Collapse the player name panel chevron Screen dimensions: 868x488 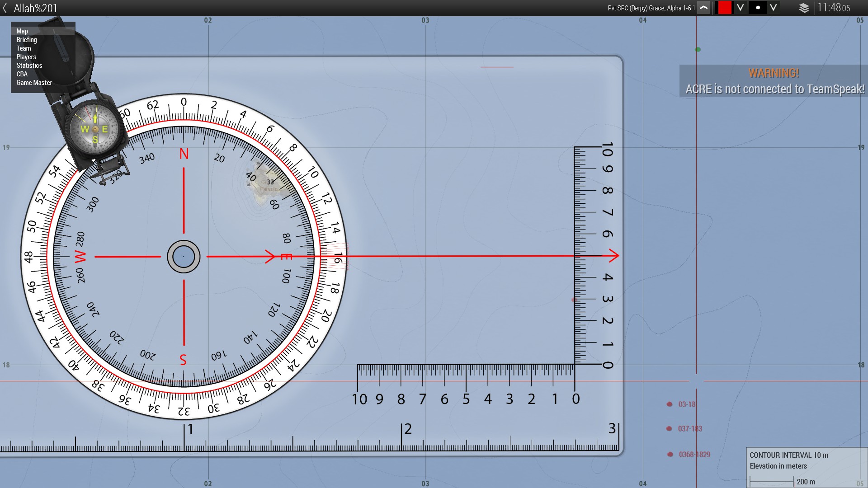pyautogui.click(x=703, y=8)
